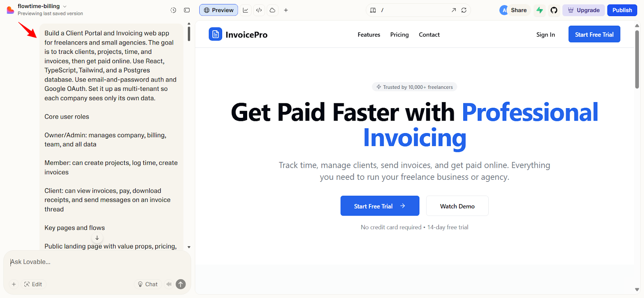Select the Preview tab

pyautogui.click(x=219, y=10)
